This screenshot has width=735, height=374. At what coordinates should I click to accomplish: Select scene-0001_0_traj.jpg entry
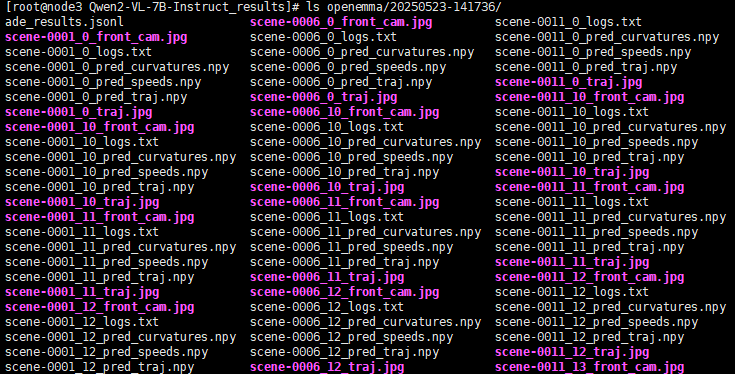click(78, 112)
